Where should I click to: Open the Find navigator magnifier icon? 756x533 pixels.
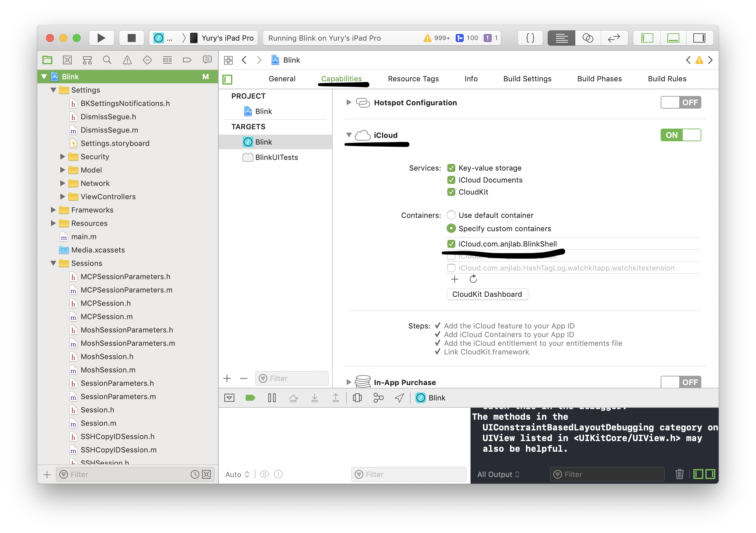pos(107,60)
